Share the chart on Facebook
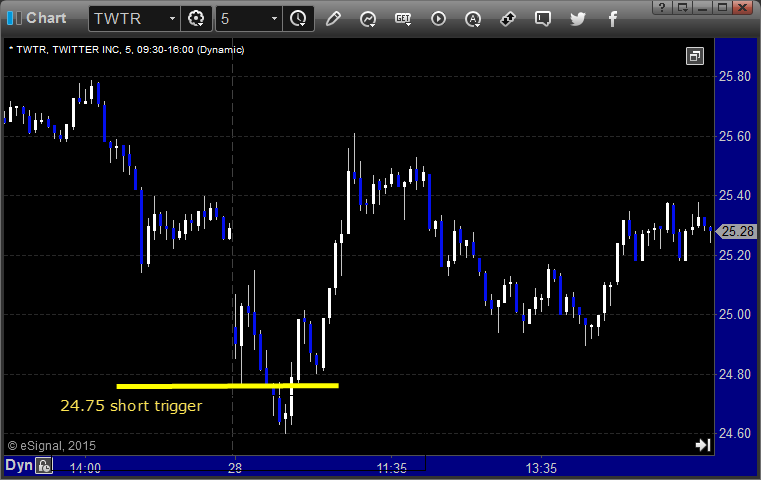The image size is (761, 480). (x=612, y=19)
